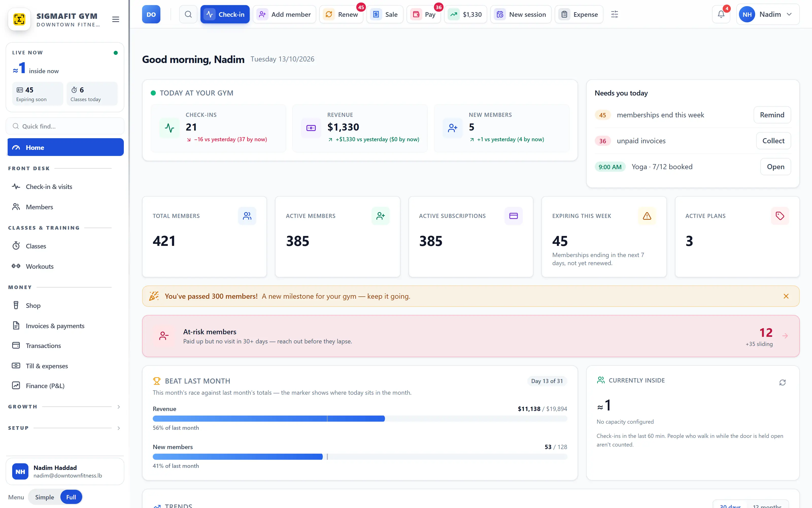Expand the Growth sidebar section
Viewport: 812px width, 508px height.
click(x=64, y=407)
